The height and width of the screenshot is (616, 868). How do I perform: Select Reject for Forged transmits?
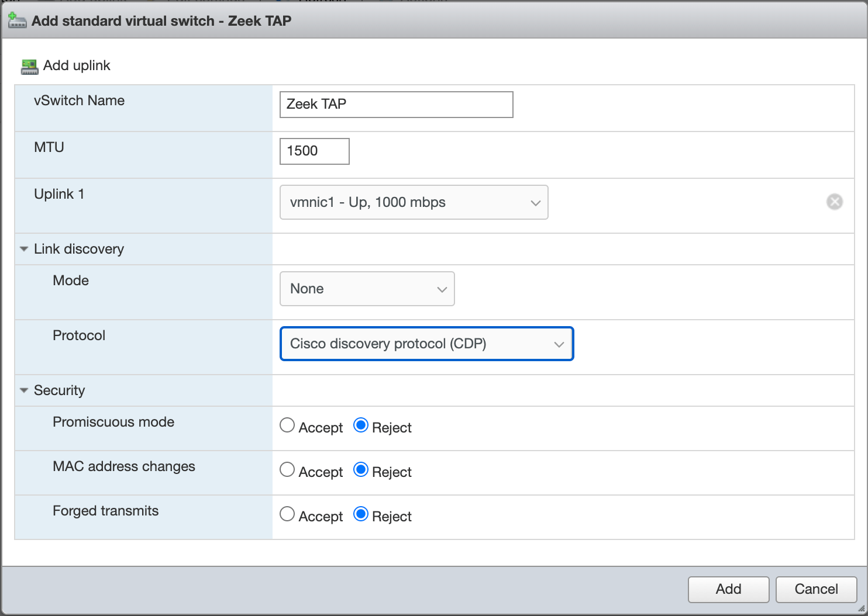(361, 514)
